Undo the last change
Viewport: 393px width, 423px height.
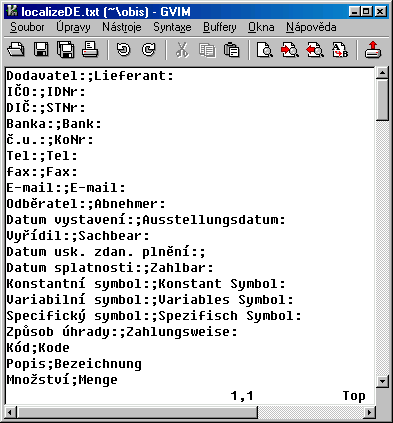pyautogui.click(x=124, y=50)
